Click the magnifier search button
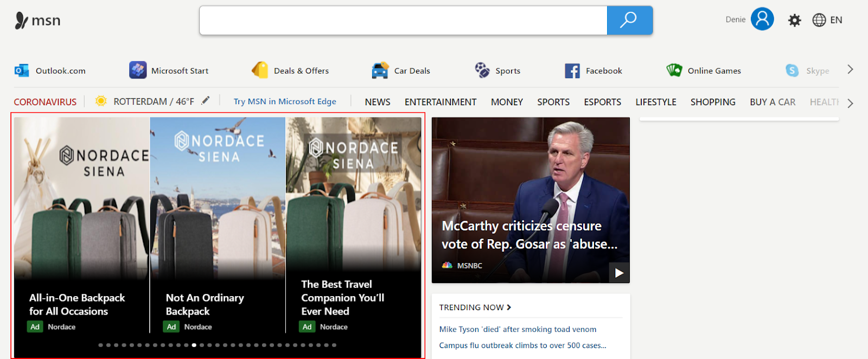868x359 pixels. click(629, 21)
